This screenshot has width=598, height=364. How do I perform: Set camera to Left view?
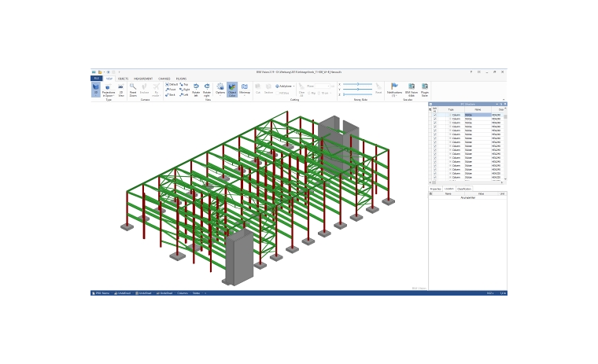[x=184, y=94]
